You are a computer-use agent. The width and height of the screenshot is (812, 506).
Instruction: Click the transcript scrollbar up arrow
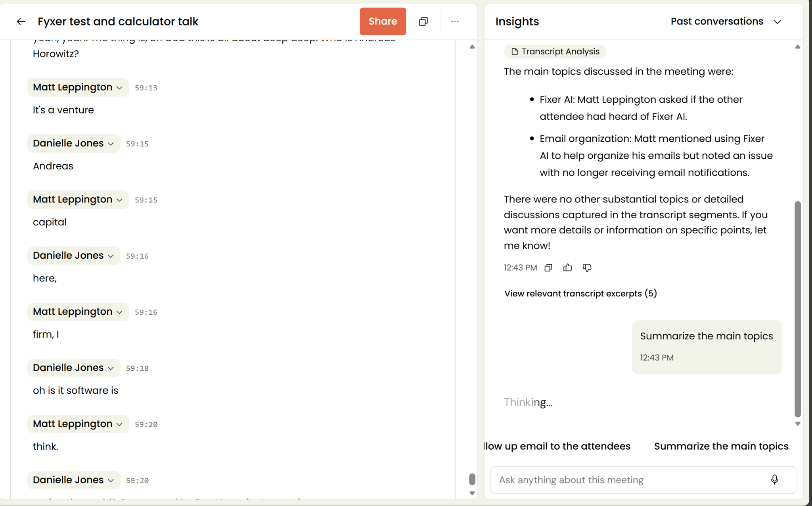(x=472, y=47)
